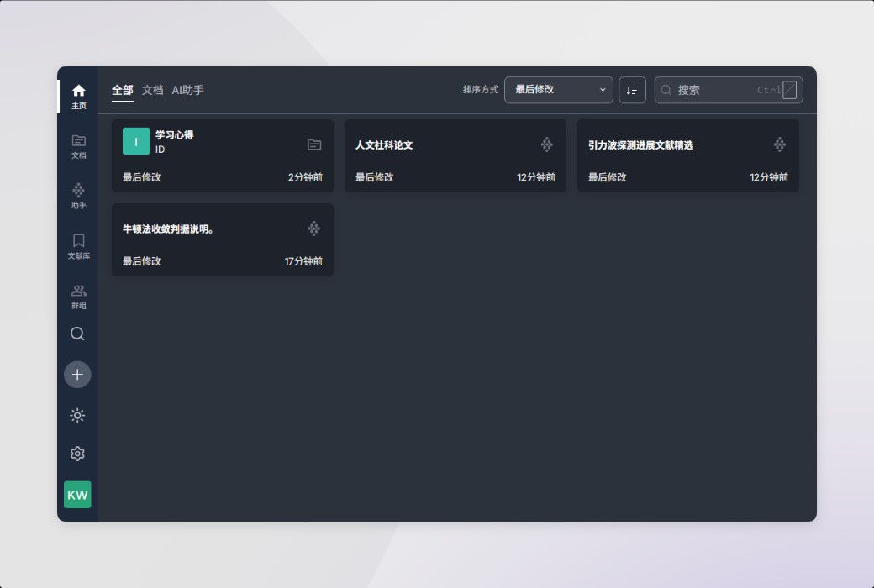Click the search magnifier icon inside 搜索 field
The height and width of the screenshot is (588, 874).
[666, 90]
